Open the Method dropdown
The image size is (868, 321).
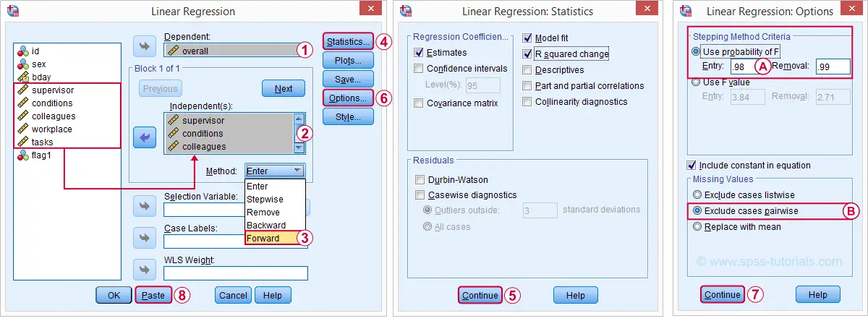click(275, 171)
